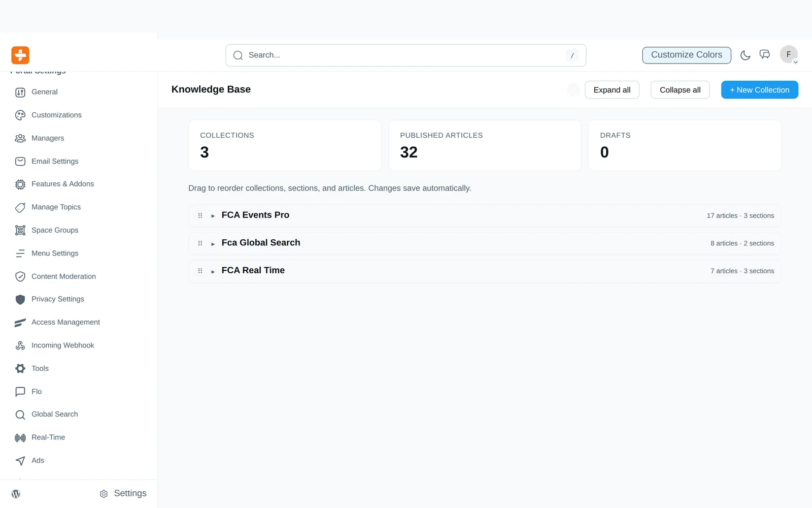The height and width of the screenshot is (508, 812).
Task: Click the Email Settings envelope icon
Action: click(x=20, y=162)
